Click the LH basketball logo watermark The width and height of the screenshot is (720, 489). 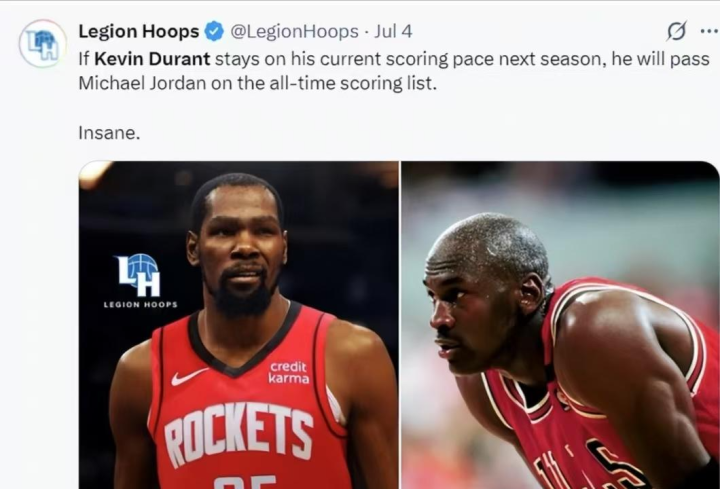[138, 275]
